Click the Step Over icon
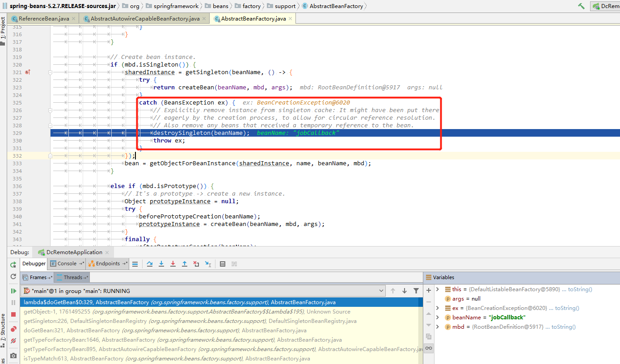Screen dimensions: 620x364 [x=150, y=264]
